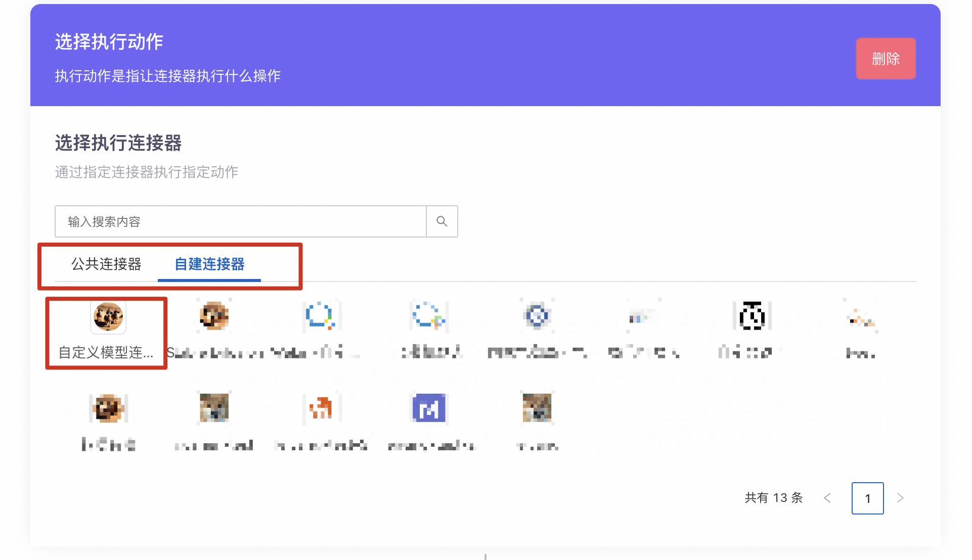Switch to the 公共连接器 tab

click(x=106, y=264)
